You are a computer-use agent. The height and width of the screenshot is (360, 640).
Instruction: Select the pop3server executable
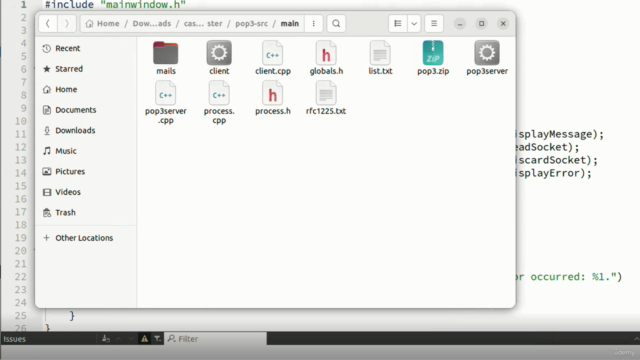point(487,58)
